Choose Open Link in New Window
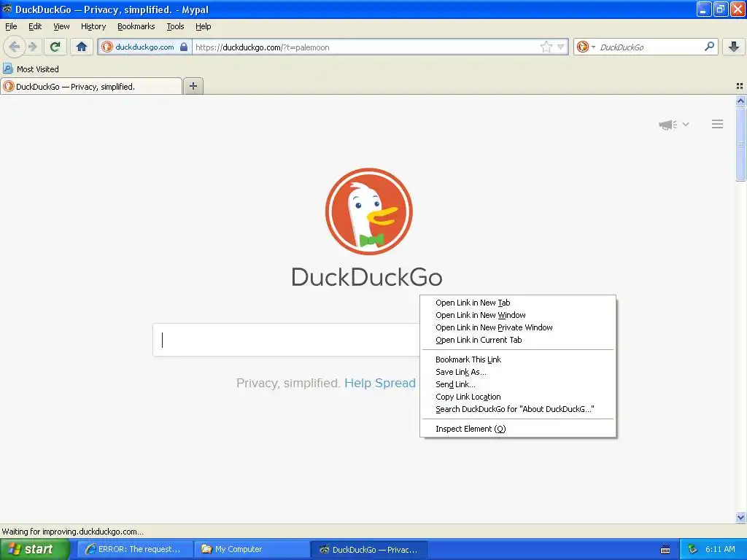Screen dimensions: 747x560 coord(518,315)
